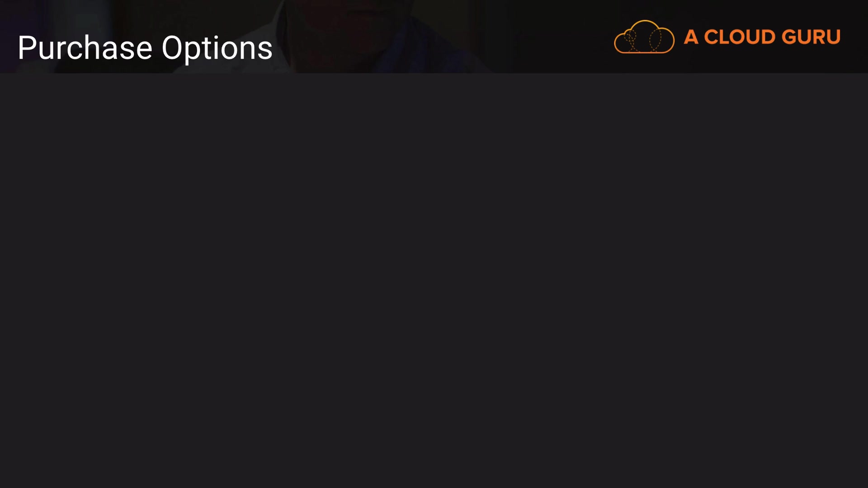Viewport: 868px width, 488px height.
Task: Click the dashed oval inside the cloud logo
Action: coord(655,40)
